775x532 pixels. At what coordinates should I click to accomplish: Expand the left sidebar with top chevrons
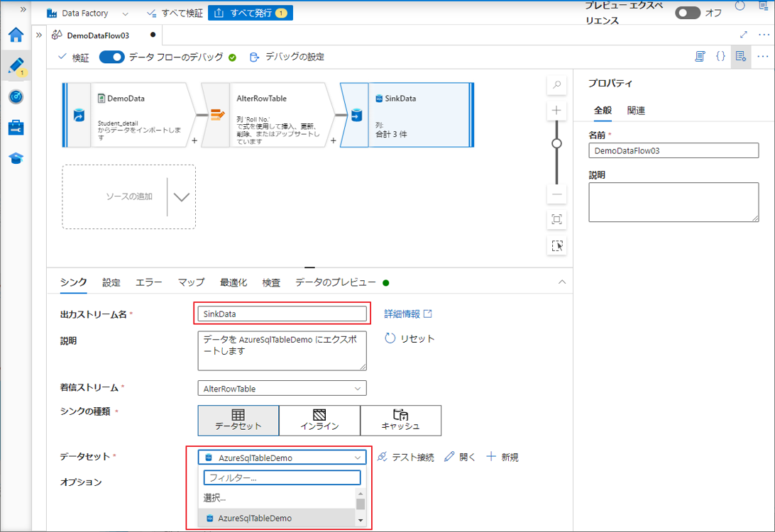[23, 9]
